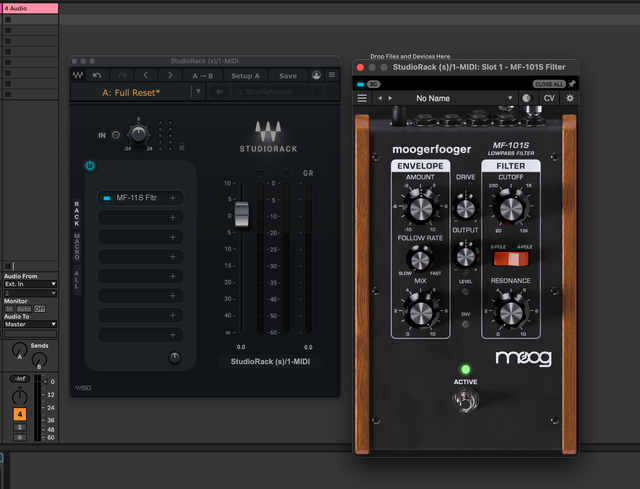640x489 pixels.
Task: Select next MF-101S preset arrow
Action: (x=390, y=98)
